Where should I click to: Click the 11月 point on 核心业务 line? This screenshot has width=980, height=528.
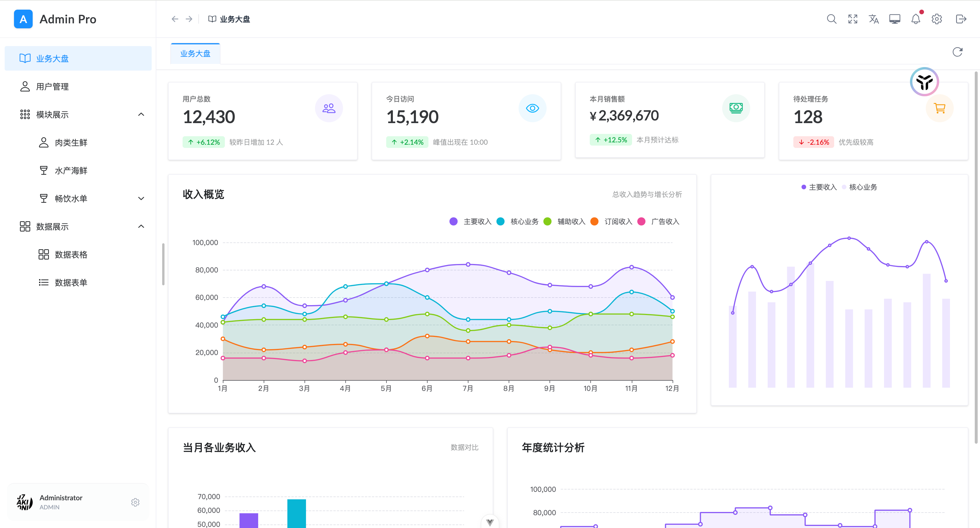pos(631,292)
